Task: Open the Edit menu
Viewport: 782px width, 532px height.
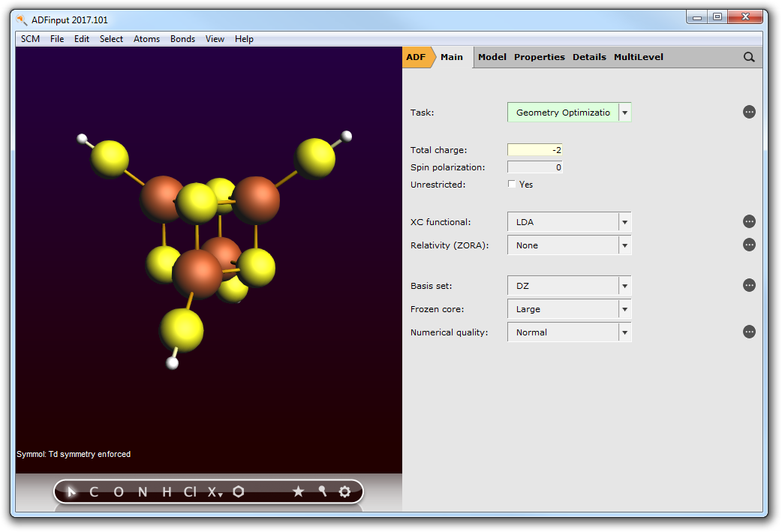Action: coord(82,39)
